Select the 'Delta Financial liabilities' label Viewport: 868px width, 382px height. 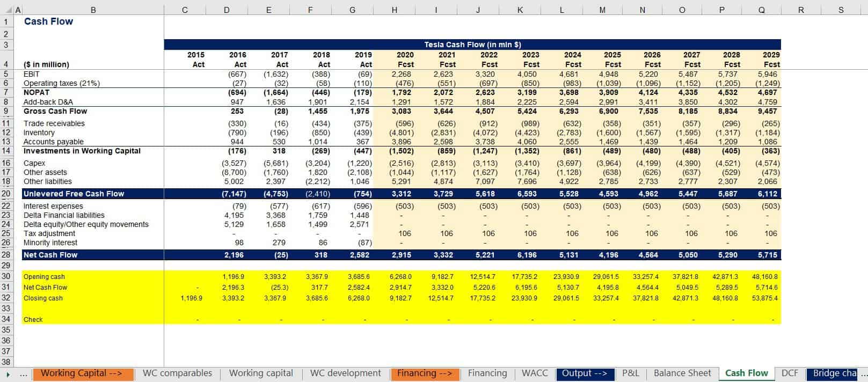tap(64, 215)
